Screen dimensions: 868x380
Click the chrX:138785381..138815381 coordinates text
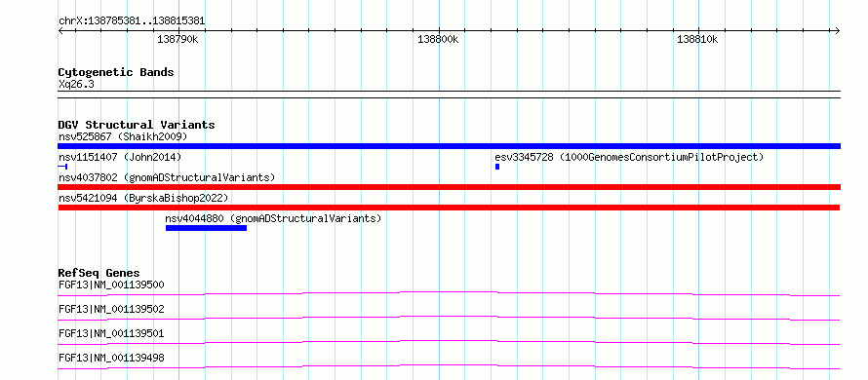pyautogui.click(x=132, y=20)
